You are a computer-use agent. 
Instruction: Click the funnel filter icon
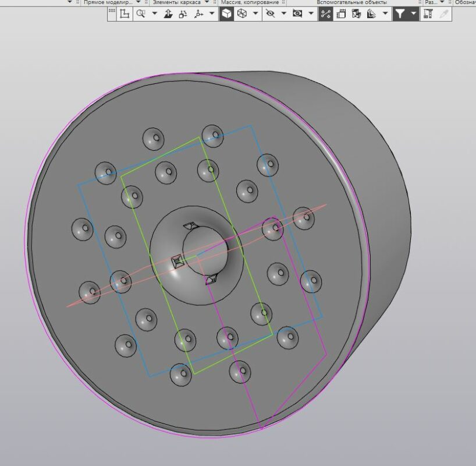400,14
